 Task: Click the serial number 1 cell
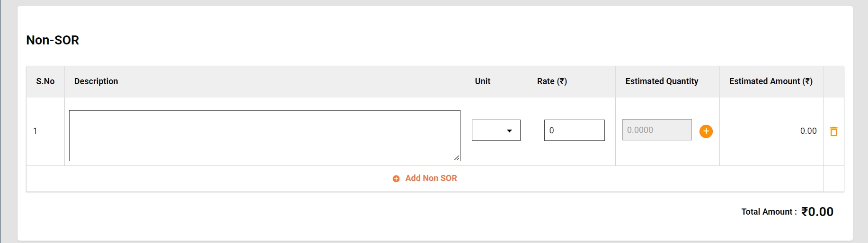pyautogui.click(x=35, y=131)
